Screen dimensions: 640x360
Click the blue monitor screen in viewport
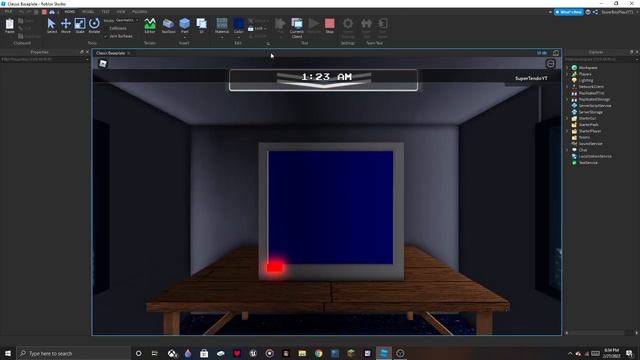(331, 207)
